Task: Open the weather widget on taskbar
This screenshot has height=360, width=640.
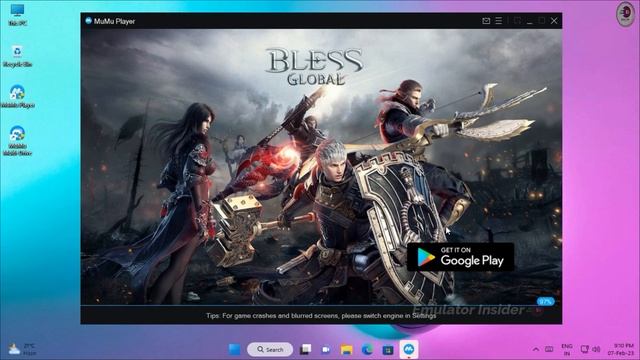Action: [22, 349]
